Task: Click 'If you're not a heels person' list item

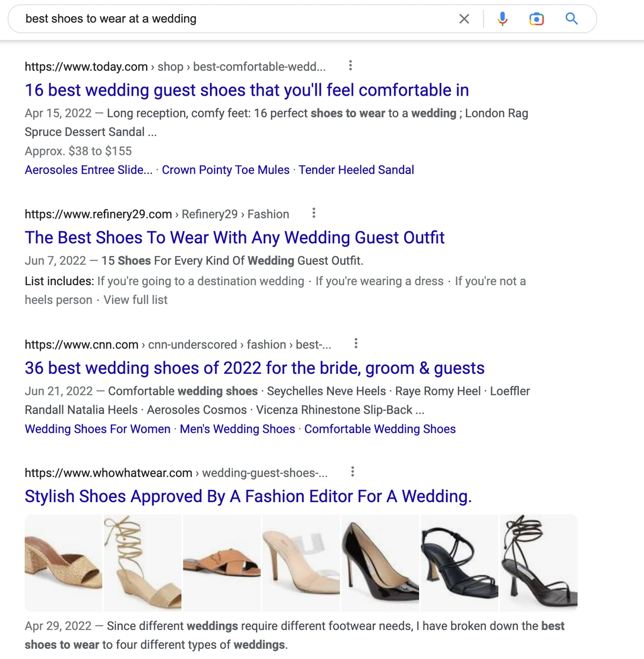Action: click(275, 291)
